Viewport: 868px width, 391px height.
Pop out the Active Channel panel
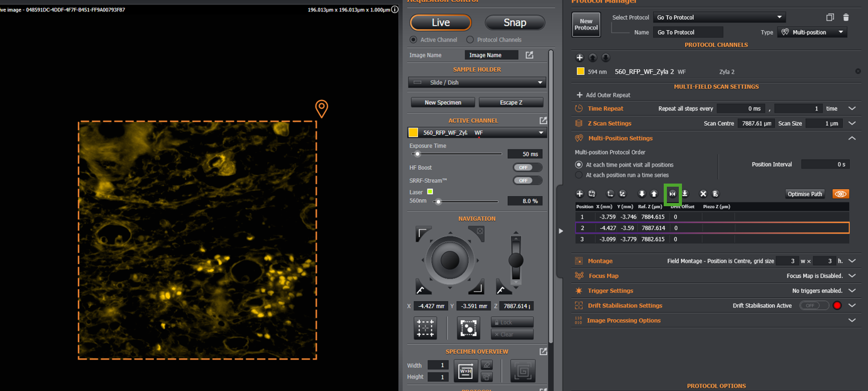(x=543, y=121)
